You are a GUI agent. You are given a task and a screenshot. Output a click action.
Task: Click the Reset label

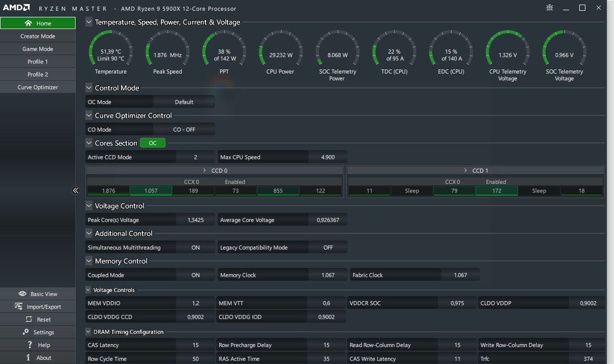pyautogui.click(x=44, y=320)
